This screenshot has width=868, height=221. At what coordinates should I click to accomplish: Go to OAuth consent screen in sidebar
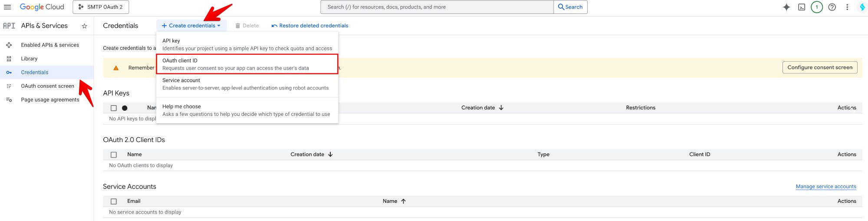[47, 86]
